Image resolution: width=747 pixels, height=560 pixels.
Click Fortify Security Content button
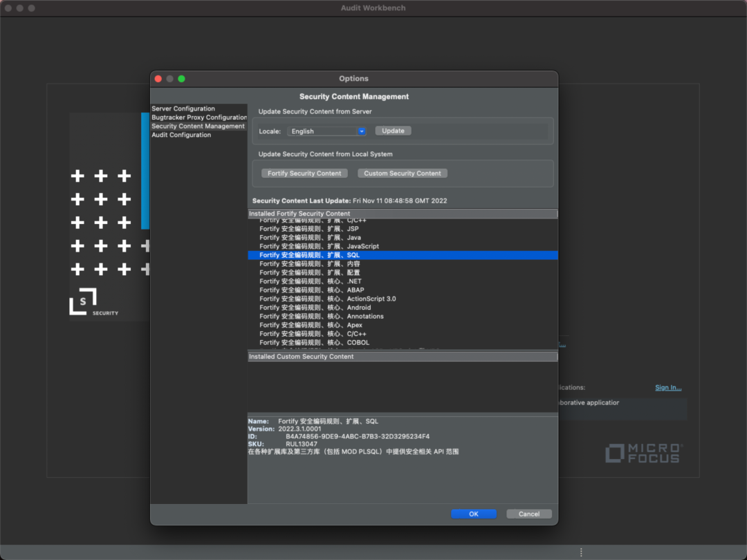304,174
